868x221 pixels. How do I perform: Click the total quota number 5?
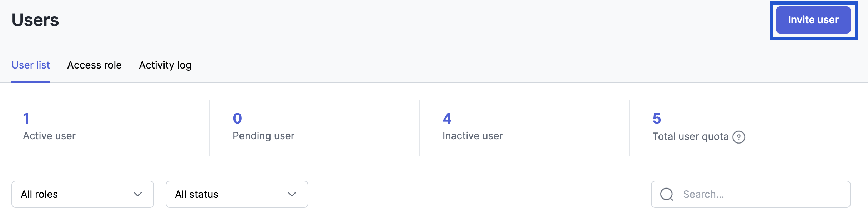pos(657,119)
